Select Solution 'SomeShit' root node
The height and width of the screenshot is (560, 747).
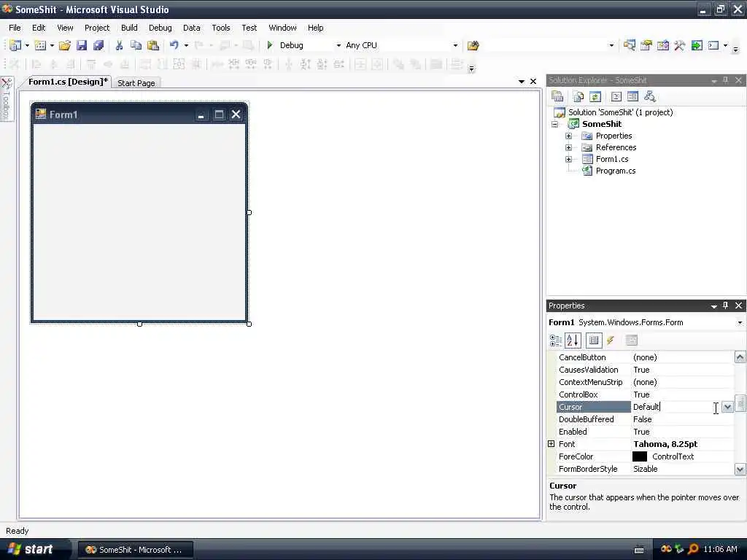tap(620, 112)
